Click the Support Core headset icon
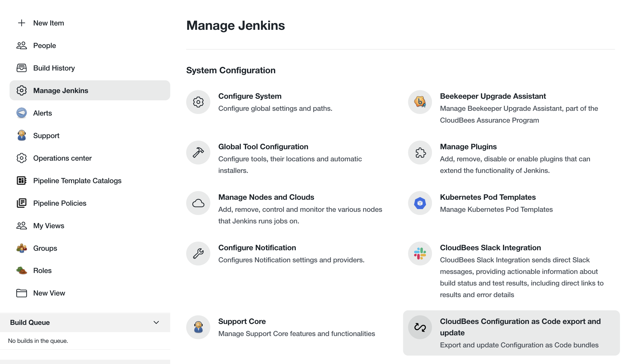The width and height of the screenshot is (630, 364). (x=198, y=327)
